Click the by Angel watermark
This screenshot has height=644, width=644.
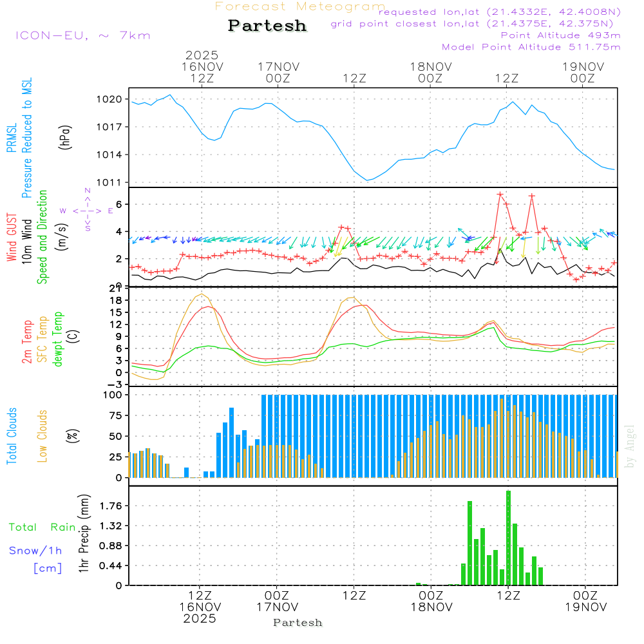click(630, 446)
